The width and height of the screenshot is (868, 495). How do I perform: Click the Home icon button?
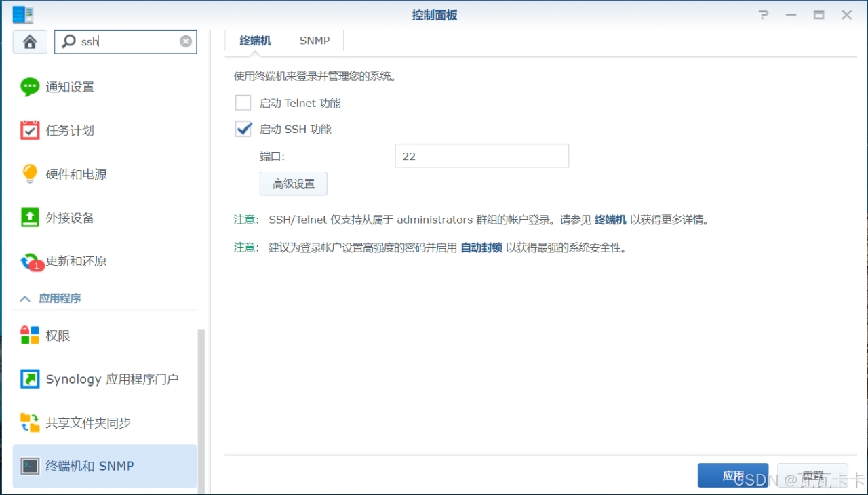30,41
